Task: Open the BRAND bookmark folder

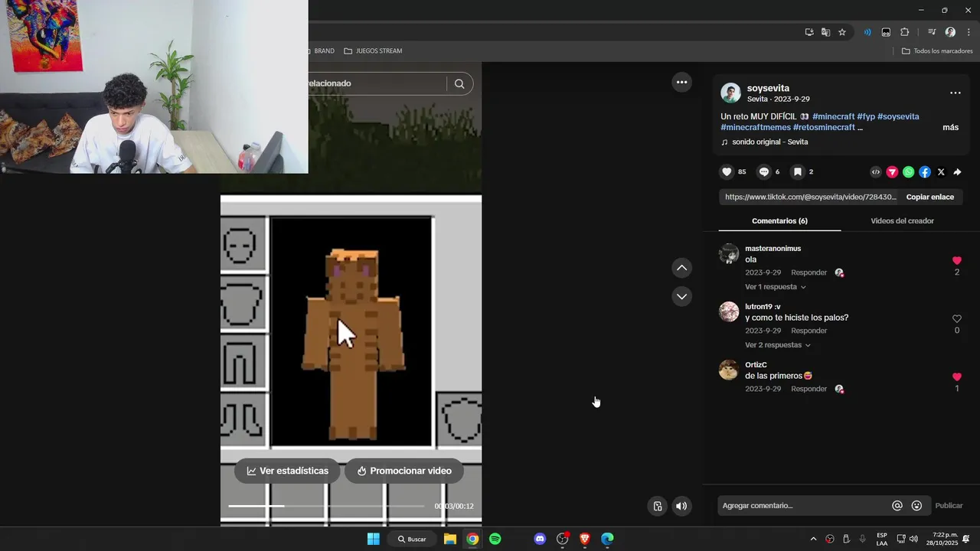Action: point(320,51)
